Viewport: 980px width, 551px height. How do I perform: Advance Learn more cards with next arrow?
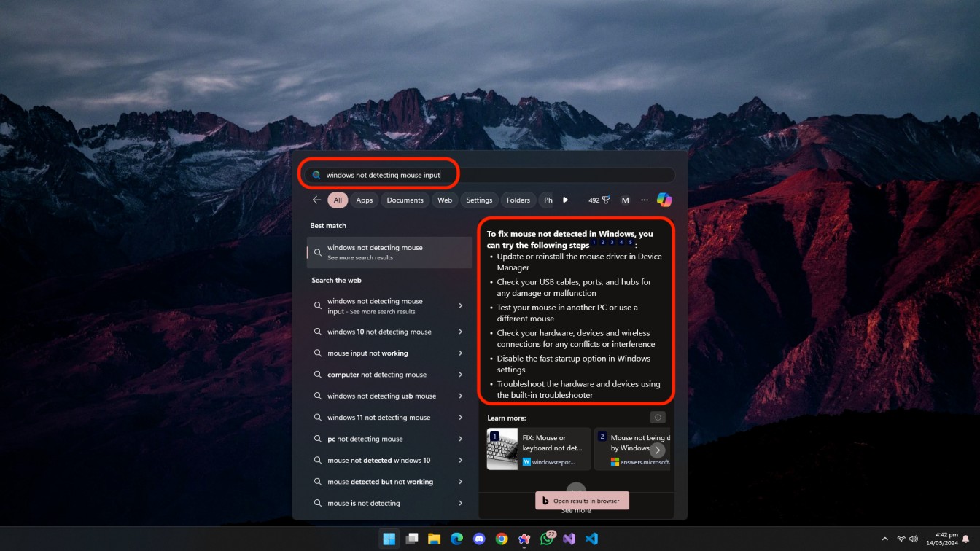(x=658, y=450)
